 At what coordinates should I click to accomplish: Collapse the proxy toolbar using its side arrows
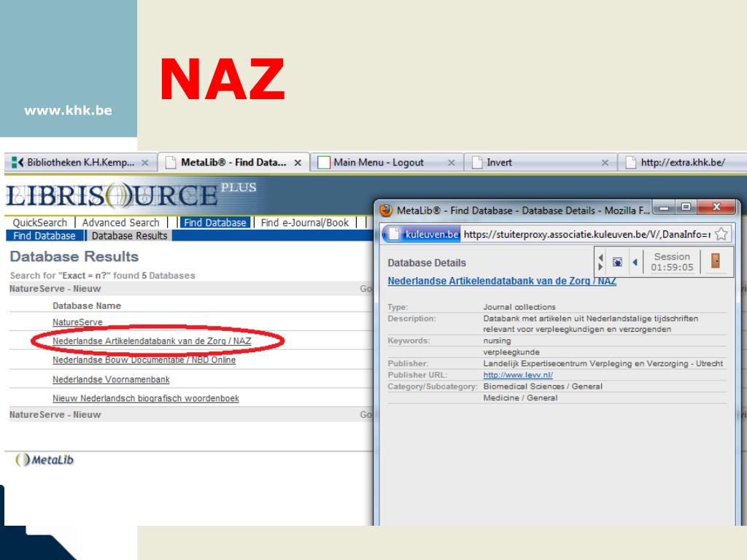(600, 262)
